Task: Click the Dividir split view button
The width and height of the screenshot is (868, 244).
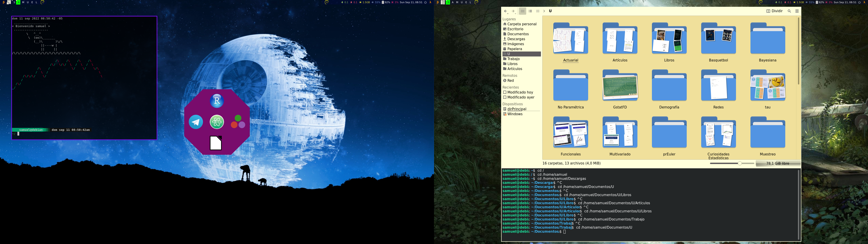Action: click(774, 11)
